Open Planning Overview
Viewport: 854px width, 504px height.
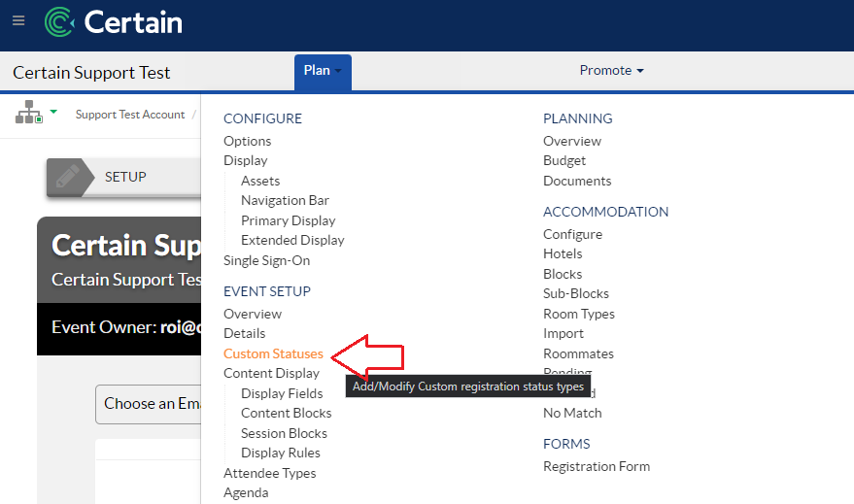[572, 141]
